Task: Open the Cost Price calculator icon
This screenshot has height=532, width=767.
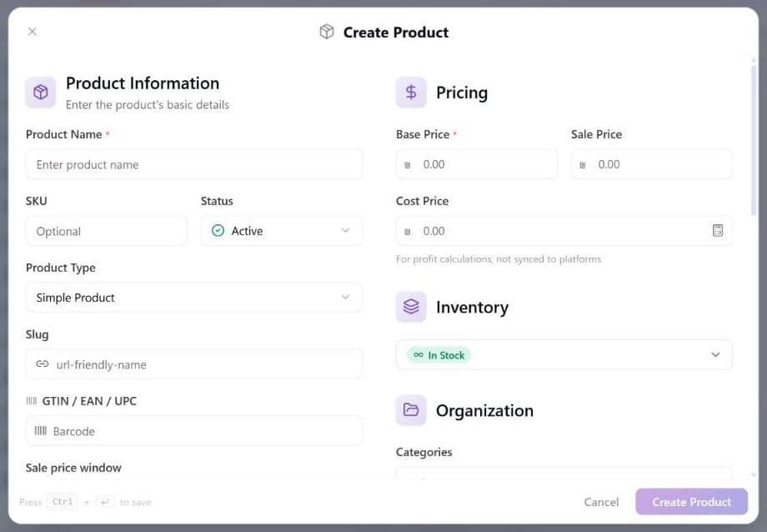Action: (718, 230)
